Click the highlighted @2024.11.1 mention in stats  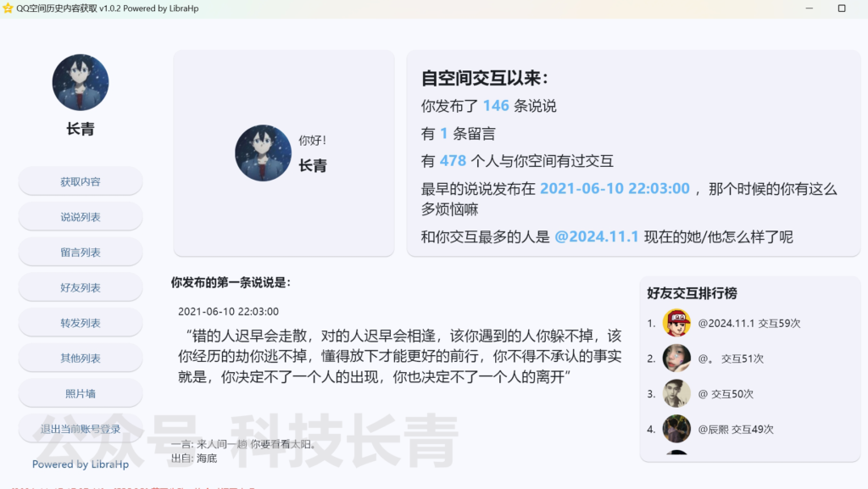point(596,236)
